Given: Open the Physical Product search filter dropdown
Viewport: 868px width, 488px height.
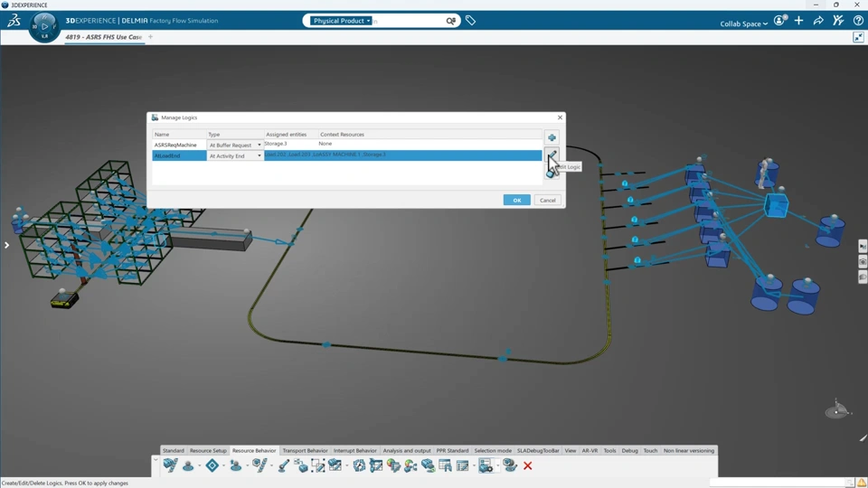Looking at the screenshot, I should (341, 21).
